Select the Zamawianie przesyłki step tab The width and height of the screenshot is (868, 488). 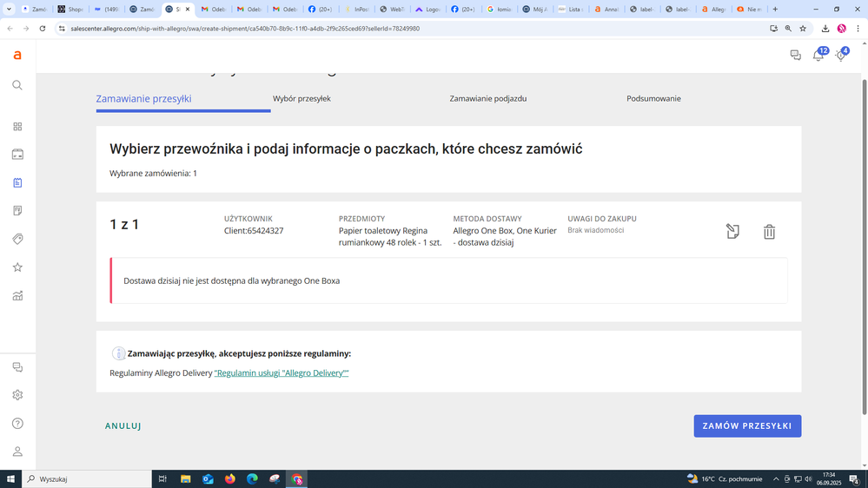click(144, 98)
